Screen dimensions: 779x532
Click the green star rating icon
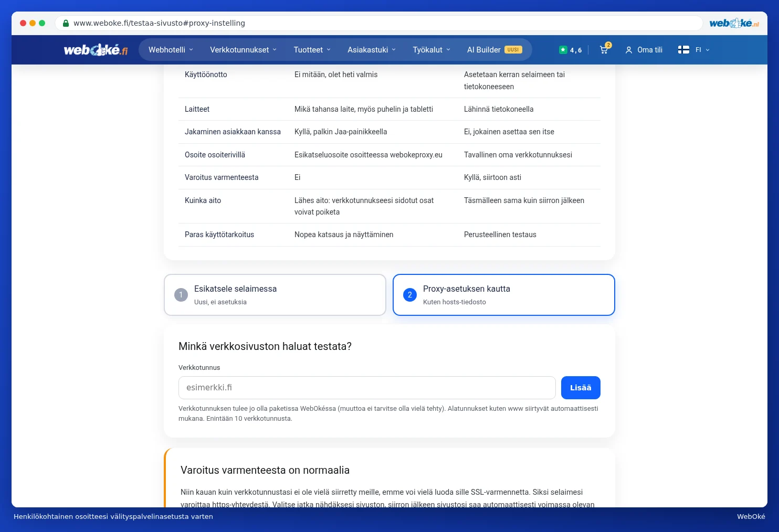click(563, 50)
